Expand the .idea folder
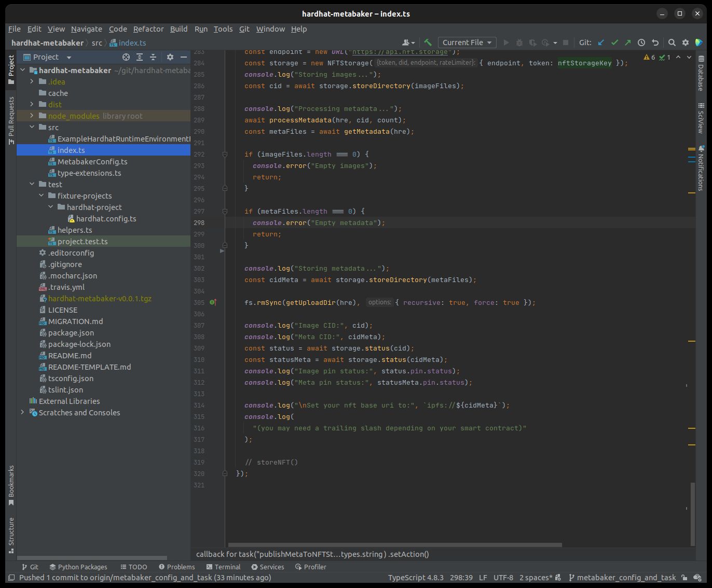 pyautogui.click(x=32, y=81)
